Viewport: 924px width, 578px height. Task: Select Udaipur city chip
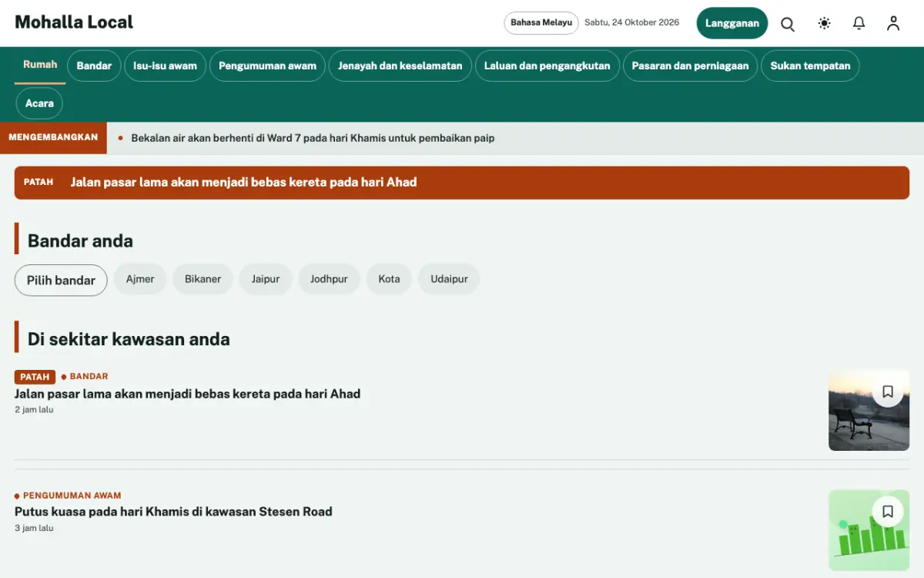(449, 279)
